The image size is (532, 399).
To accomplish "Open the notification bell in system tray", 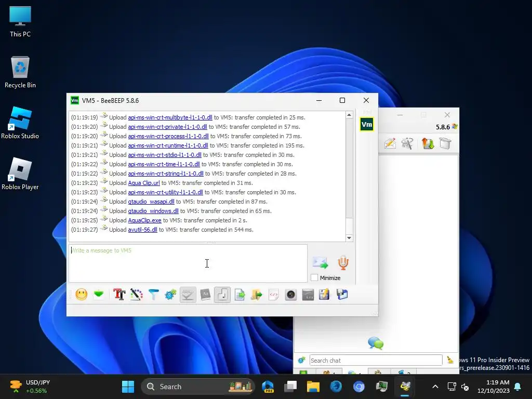I will coord(518,387).
